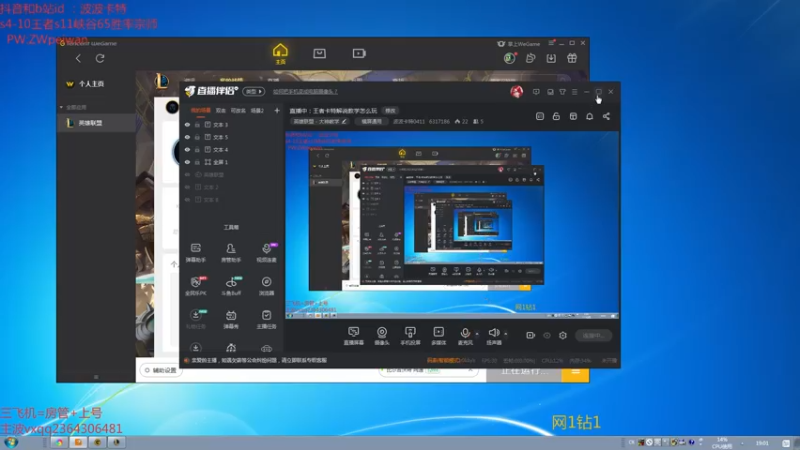Open the WeGame gift box icon
The width and height of the screenshot is (800, 450).
[x=572, y=58]
